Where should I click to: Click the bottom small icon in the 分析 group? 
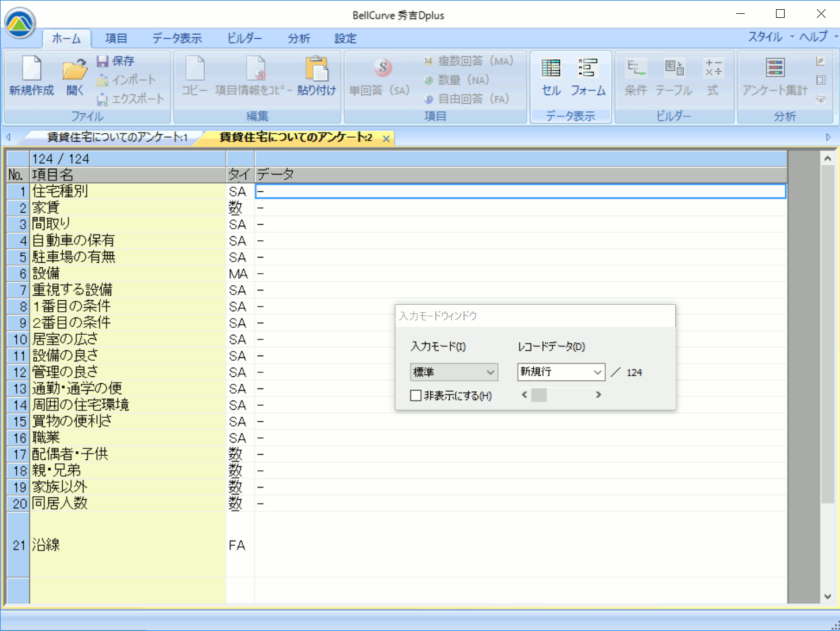(820, 99)
